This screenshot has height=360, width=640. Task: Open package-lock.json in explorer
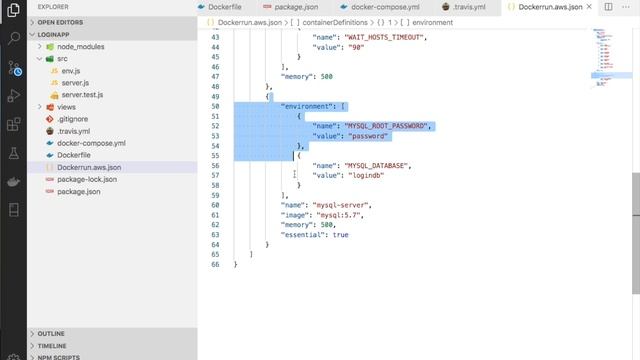point(87,179)
